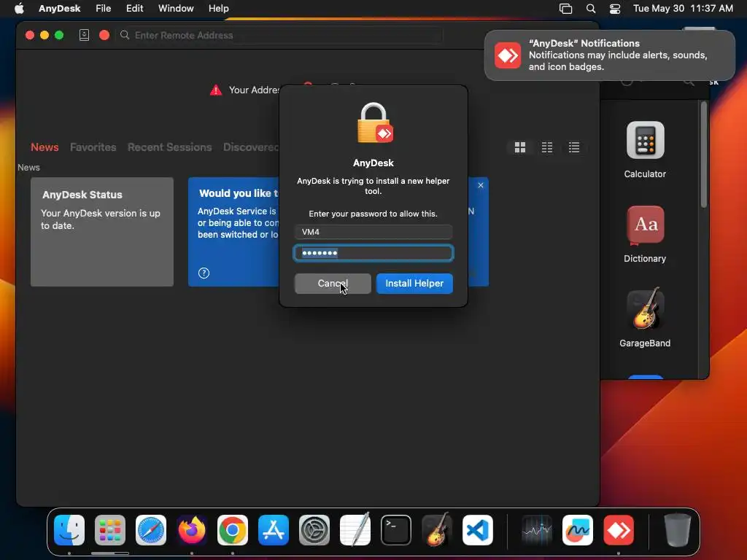
Task: Click the red record icon in toolbar
Action: (104, 35)
